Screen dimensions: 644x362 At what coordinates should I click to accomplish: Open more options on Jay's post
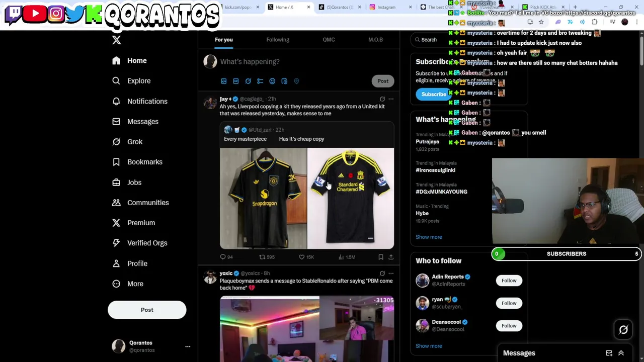pyautogui.click(x=391, y=99)
